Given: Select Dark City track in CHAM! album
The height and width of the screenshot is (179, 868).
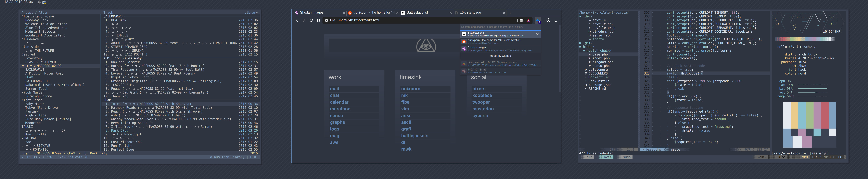Looking at the screenshot, I should coord(120,131).
